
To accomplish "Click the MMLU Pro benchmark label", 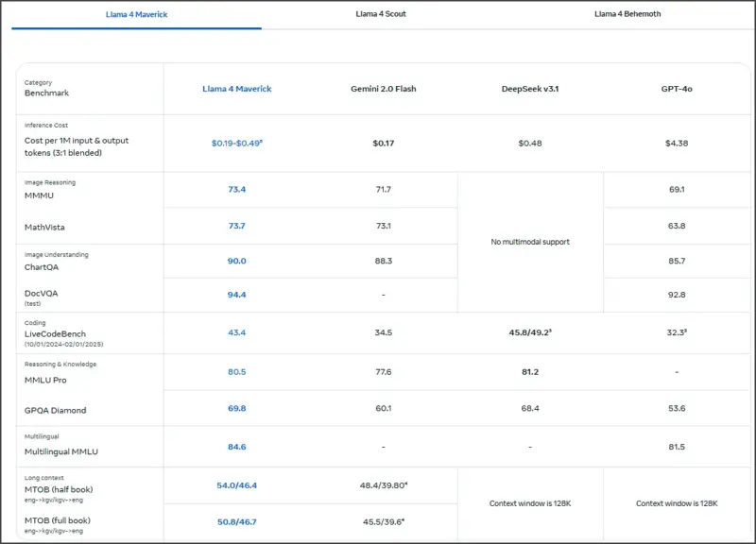I will (x=45, y=381).
